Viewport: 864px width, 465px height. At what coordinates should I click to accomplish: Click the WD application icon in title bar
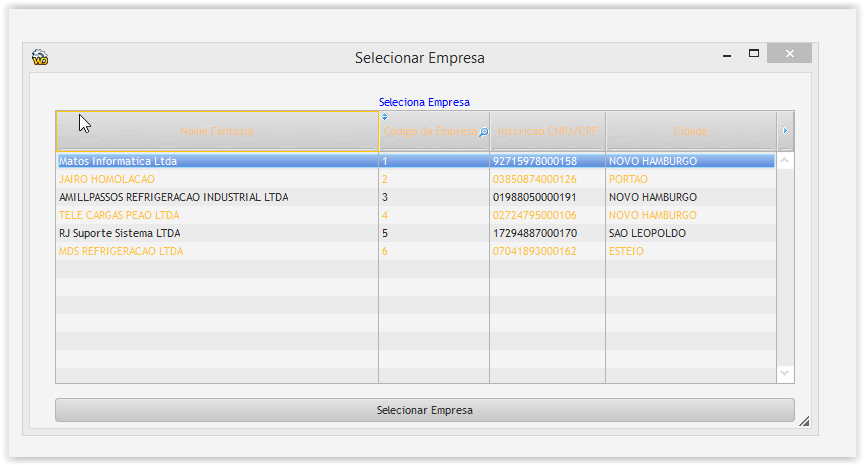click(40, 57)
